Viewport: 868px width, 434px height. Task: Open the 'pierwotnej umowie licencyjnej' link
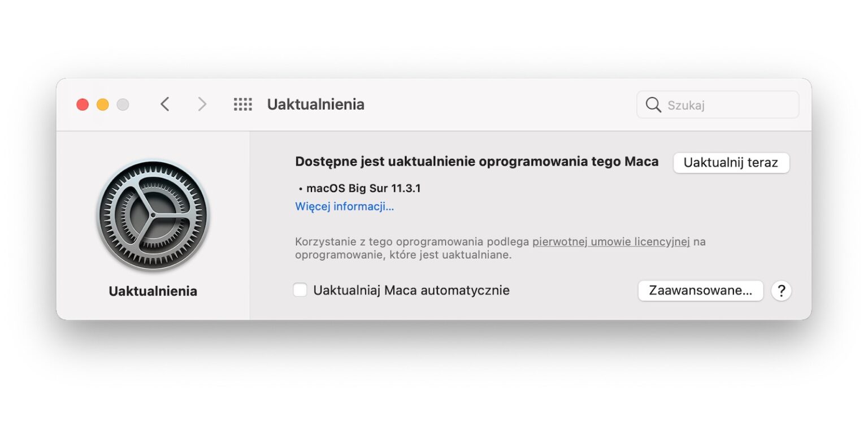tap(611, 242)
